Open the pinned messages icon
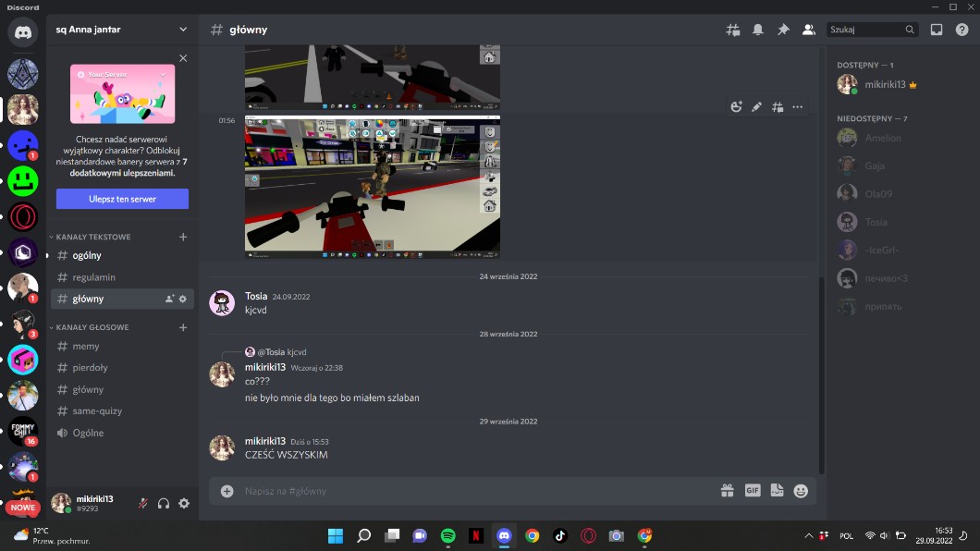 (x=783, y=30)
